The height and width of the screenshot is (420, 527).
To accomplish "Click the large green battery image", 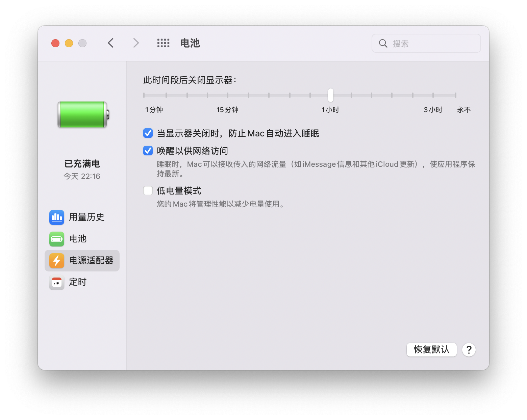I will [83, 115].
